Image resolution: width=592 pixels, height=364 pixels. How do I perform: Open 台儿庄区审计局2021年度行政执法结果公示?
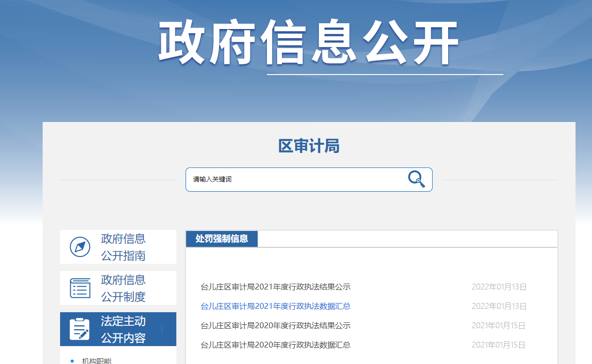tap(276, 287)
